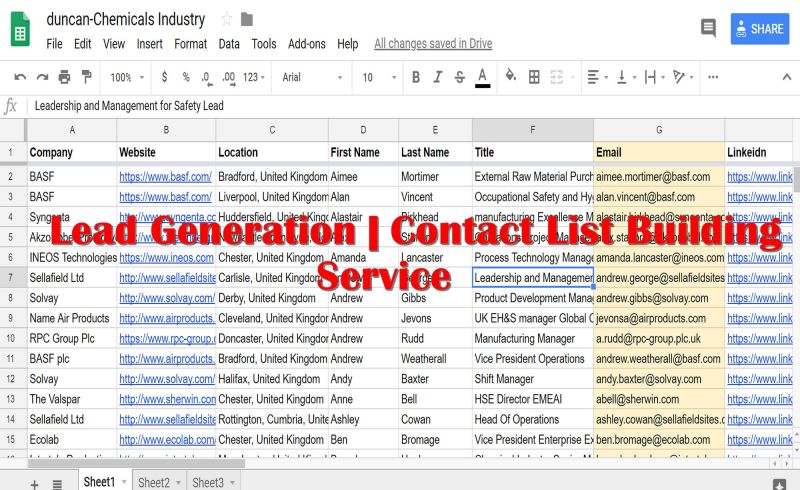Select the cell Vice President Operations

(533, 359)
